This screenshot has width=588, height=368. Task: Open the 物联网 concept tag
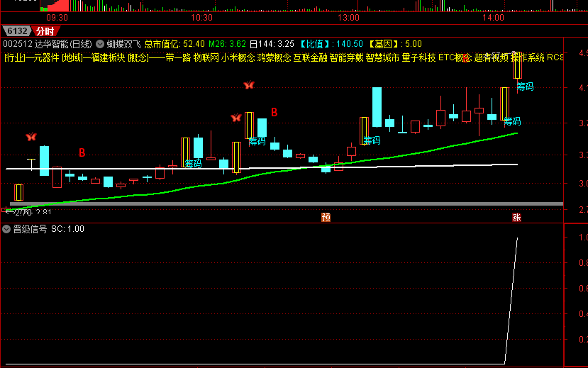coord(206,57)
